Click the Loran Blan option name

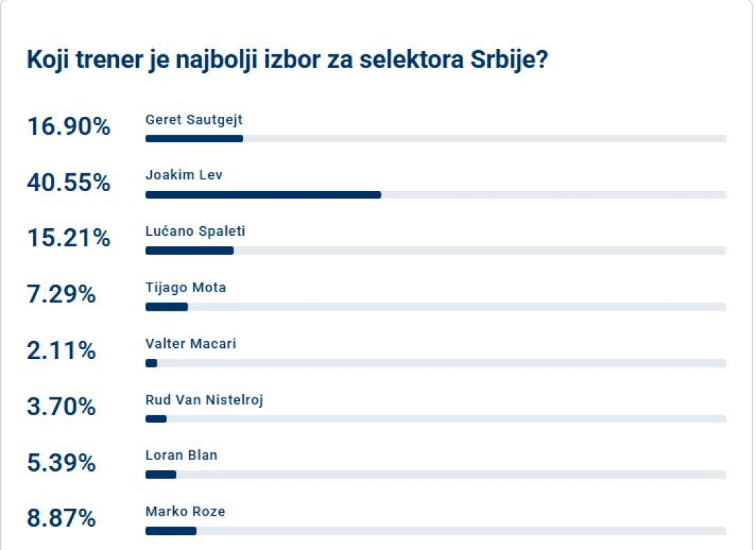pos(181,455)
